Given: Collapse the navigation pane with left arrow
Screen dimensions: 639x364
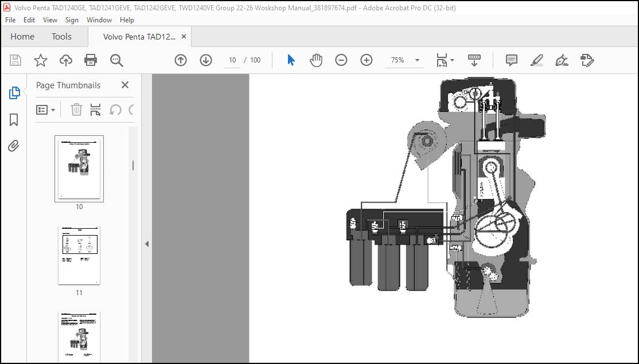Looking at the screenshot, I should tap(147, 244).
